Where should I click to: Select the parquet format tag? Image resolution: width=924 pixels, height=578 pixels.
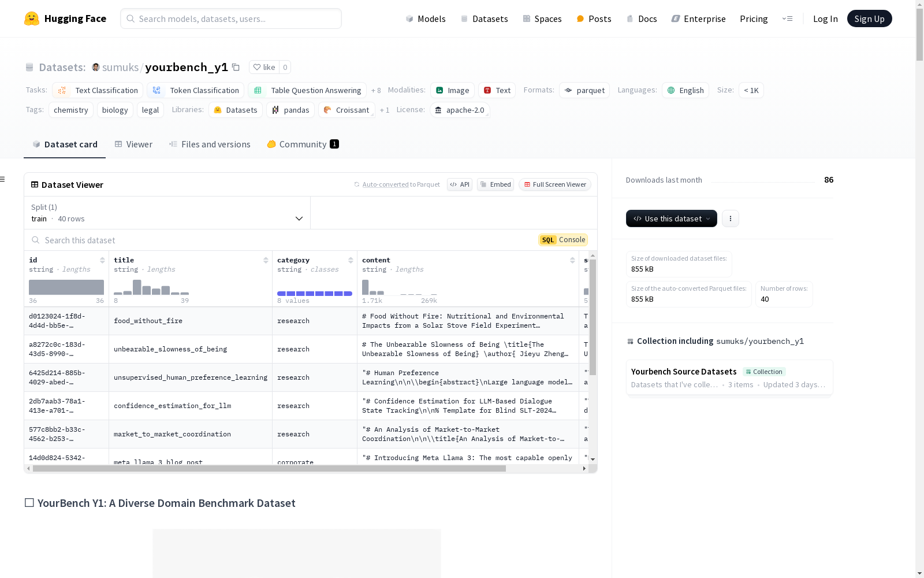click(x=584, y=90)
